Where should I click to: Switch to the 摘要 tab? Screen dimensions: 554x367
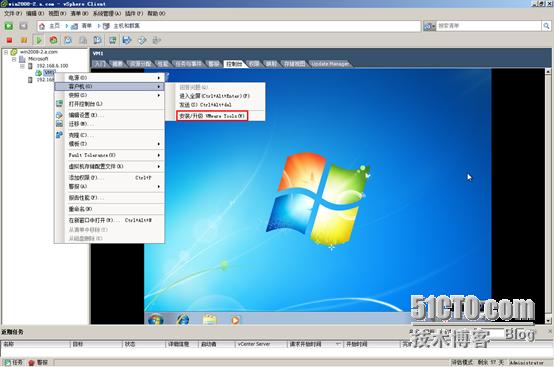coord(118,64)
